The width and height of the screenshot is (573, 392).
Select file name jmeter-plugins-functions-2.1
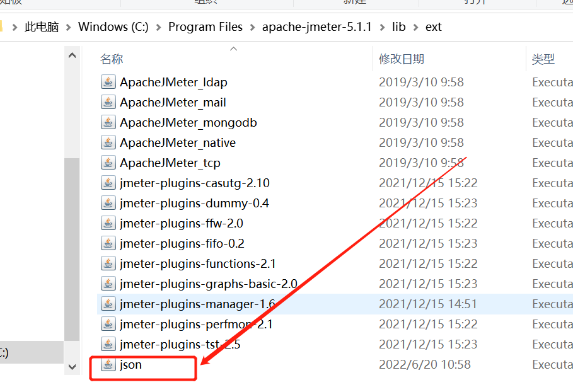pyautogui.click(x=198, y=263)
